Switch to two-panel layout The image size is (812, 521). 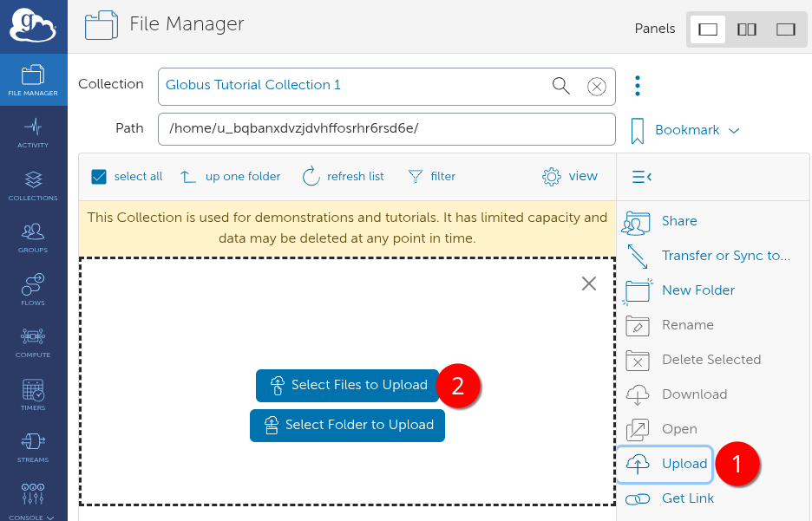click(747, 29)
